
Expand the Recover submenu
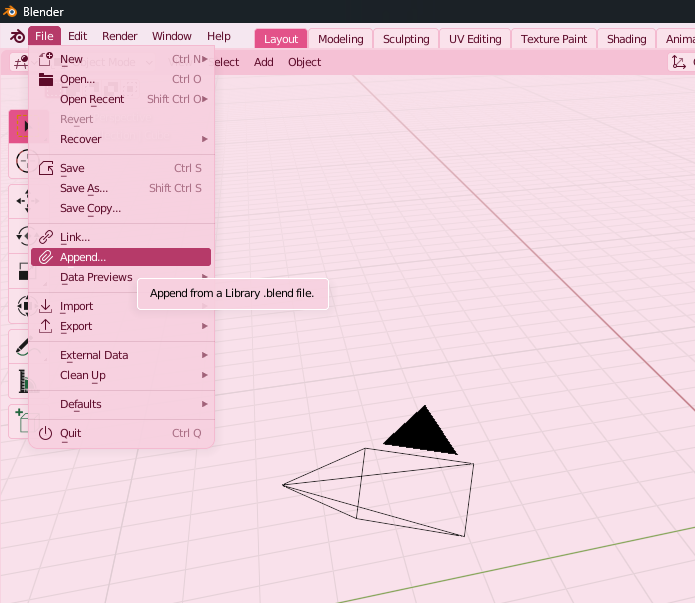tap(121, 139)
